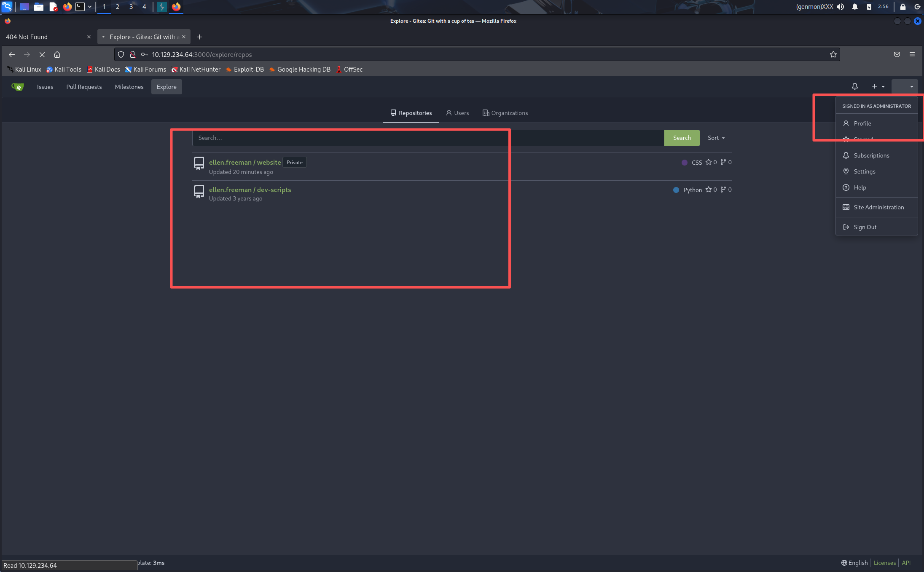Open the Gitea logo home link
Viewport: 924px width, 572px height.
click(x=17, y=87)
